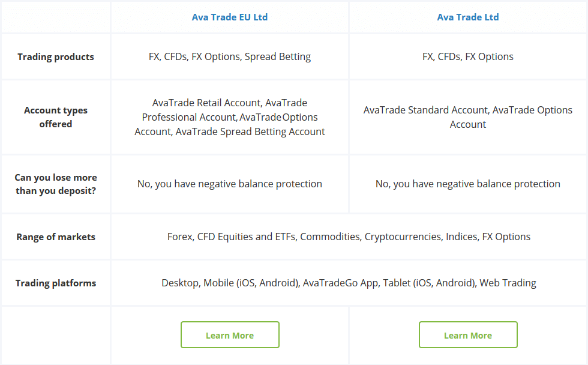Viewport: 588px width, 365px height.
Task: Click the AvaTrade Retail Account text
Action: point(205,103)
